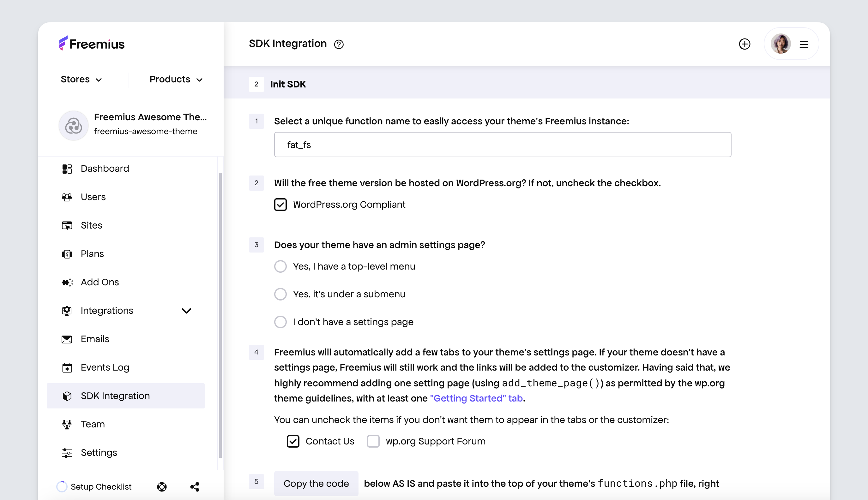This screenshot has height=500, width=868.
Task: Open the Plans section
Action: coord(126,254)
